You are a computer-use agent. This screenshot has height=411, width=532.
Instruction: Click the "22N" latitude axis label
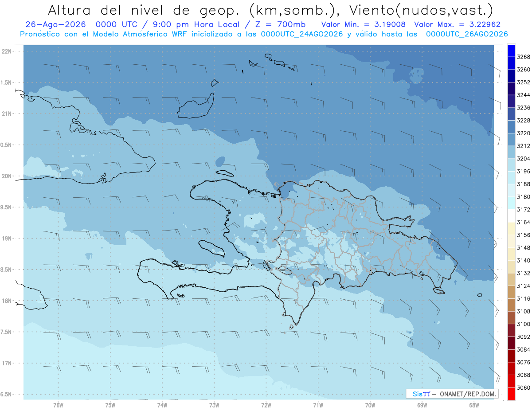7,51
